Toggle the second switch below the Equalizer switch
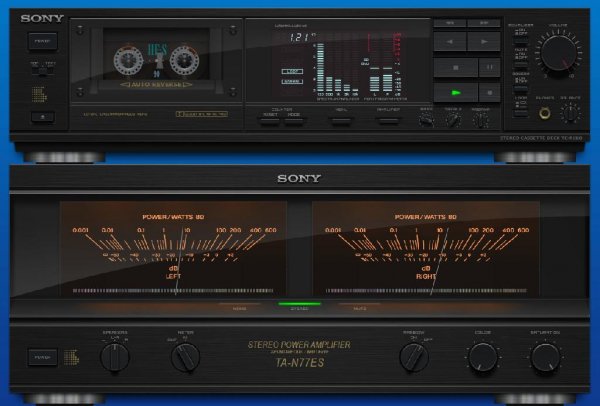Screen dimensions: 600x406 520,62
